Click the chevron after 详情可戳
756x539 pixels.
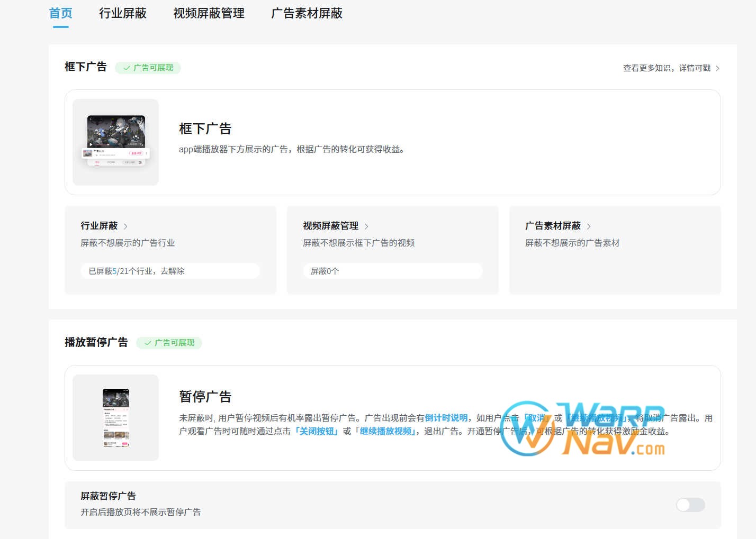tap(718, 68)
